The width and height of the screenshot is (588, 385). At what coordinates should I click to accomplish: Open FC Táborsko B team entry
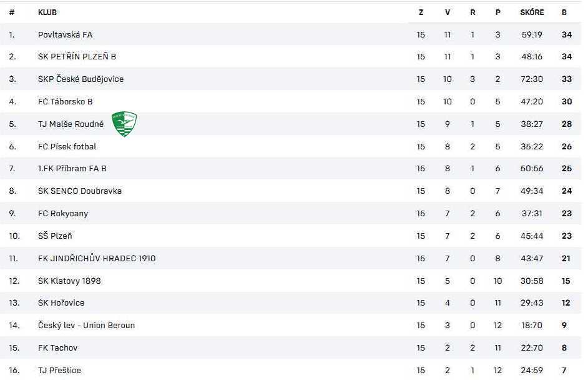click(66, 101)
